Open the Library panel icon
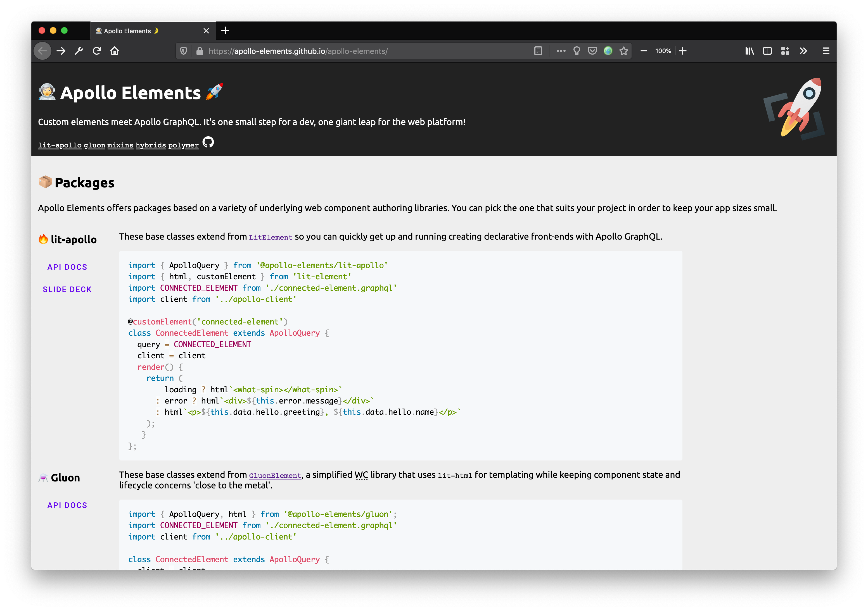The width and height of the screenshot is (868, 611). [749, 51]
